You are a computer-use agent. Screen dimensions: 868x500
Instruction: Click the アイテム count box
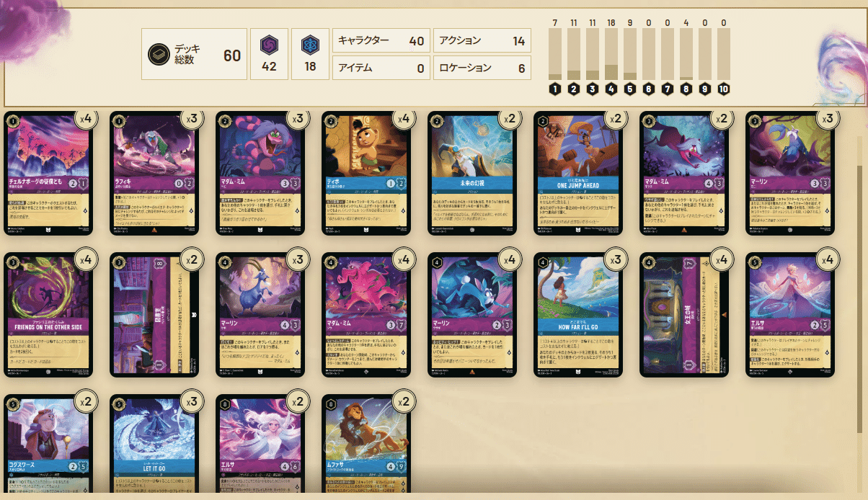tap(381, 68)
